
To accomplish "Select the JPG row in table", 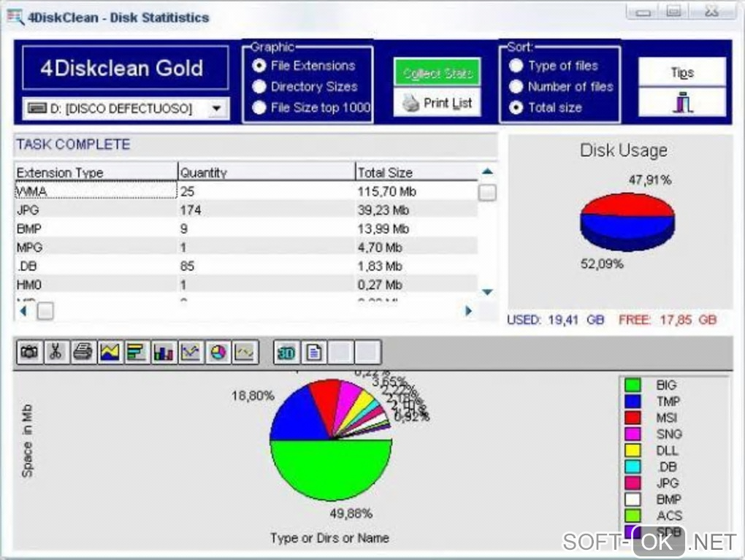I will (x=246, y=210).
